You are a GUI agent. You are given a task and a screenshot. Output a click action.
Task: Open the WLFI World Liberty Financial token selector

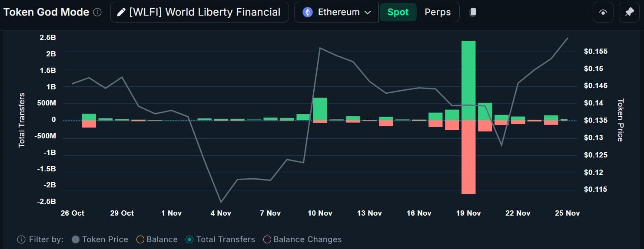(199, 12)
